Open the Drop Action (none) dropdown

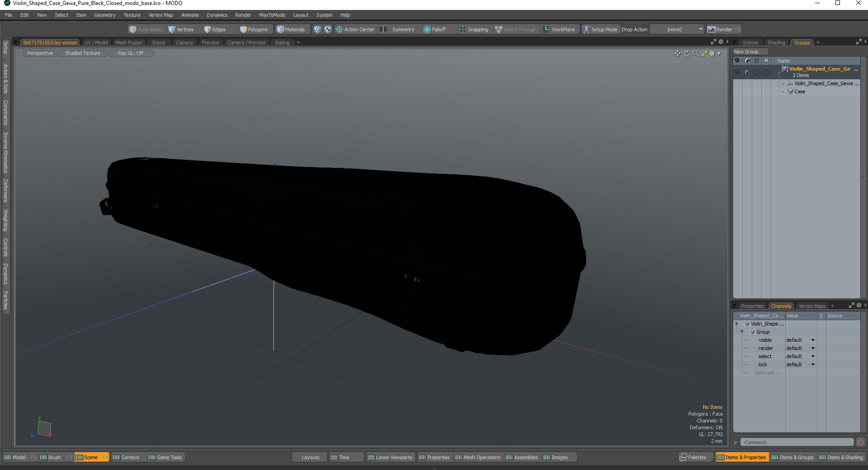point(677,29)
